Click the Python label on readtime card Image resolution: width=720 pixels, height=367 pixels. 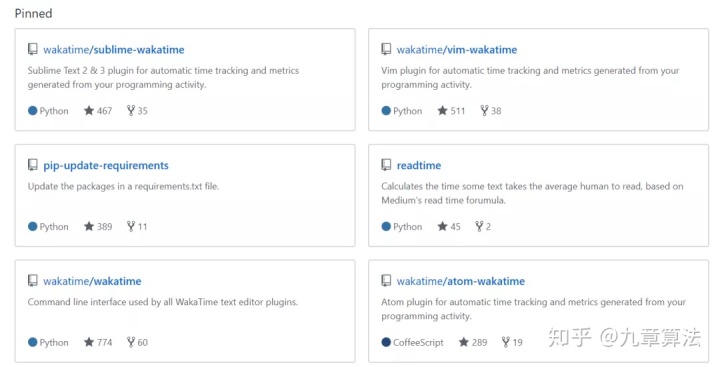(x=408, y=227)
